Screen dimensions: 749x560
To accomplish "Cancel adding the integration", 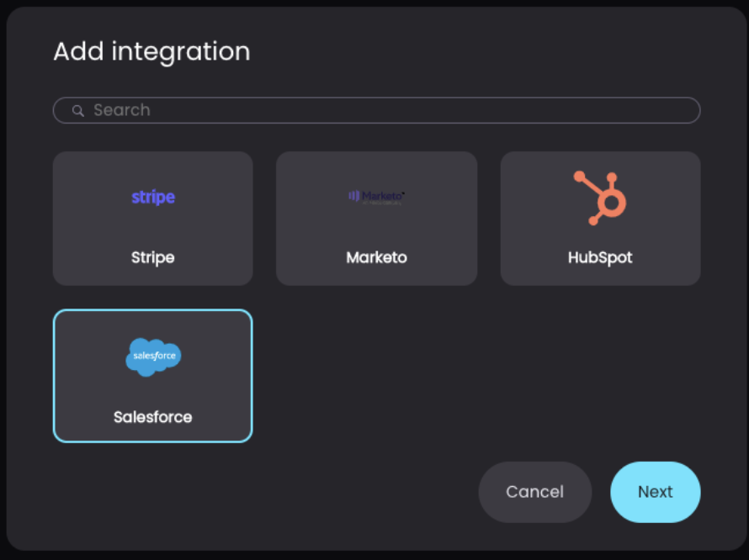I will [x=535, y=492].
